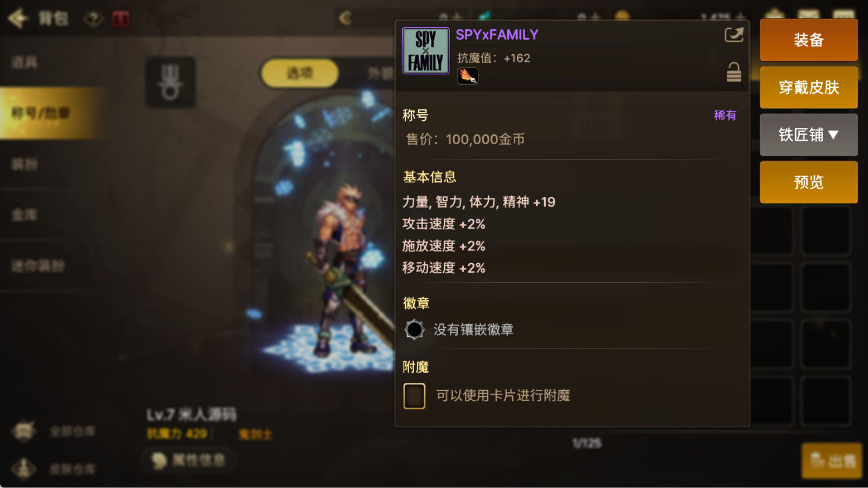Click the eye icon beside 背包

point(93,20)
